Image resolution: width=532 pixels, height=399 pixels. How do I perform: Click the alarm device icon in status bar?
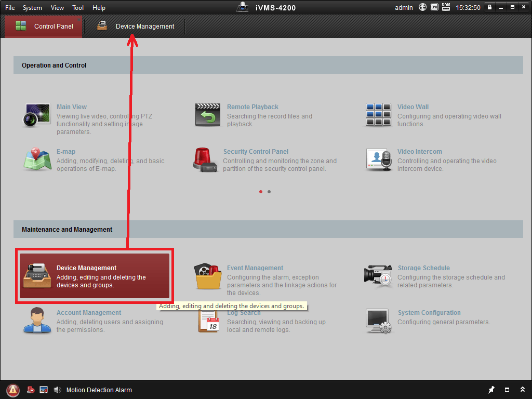tap(31, 390)
